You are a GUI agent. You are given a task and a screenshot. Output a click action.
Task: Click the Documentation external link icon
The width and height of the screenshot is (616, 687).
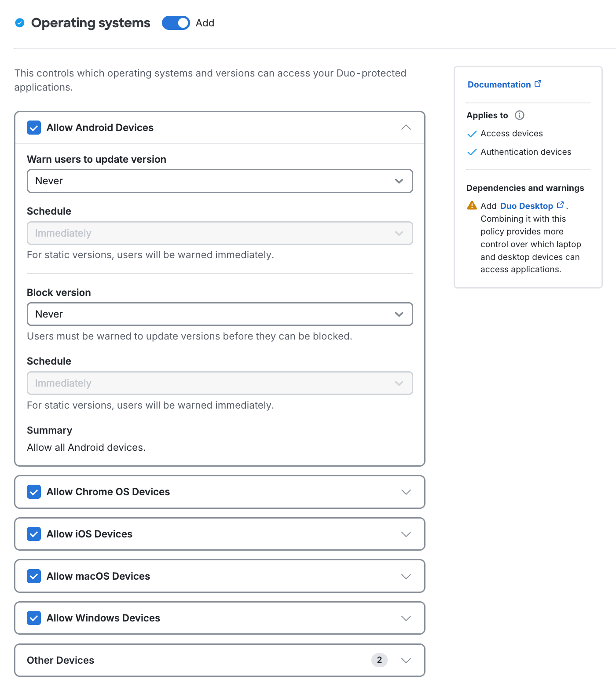point(538,84)
